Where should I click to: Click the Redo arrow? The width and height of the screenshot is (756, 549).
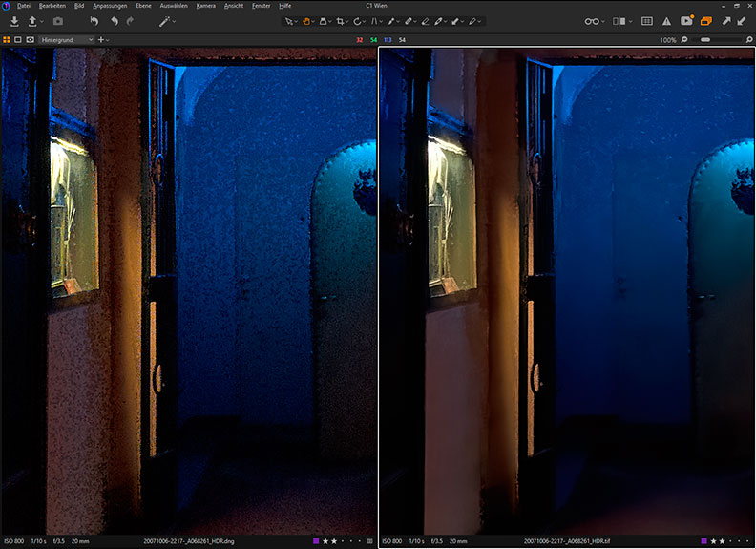point(130,21)
